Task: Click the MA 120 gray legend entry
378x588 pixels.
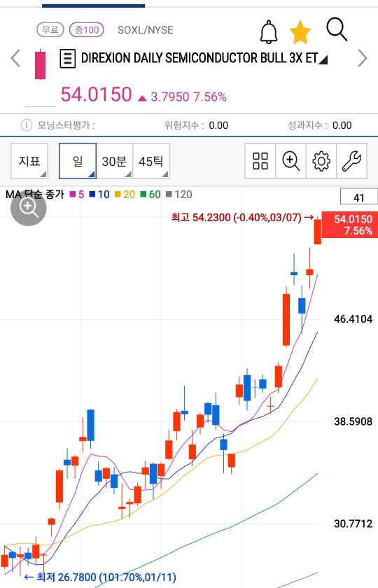Action: click(179, 195)
